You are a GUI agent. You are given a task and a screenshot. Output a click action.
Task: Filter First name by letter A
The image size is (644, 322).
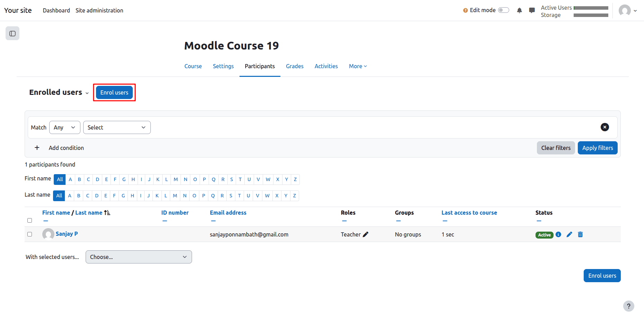(70, 179)
